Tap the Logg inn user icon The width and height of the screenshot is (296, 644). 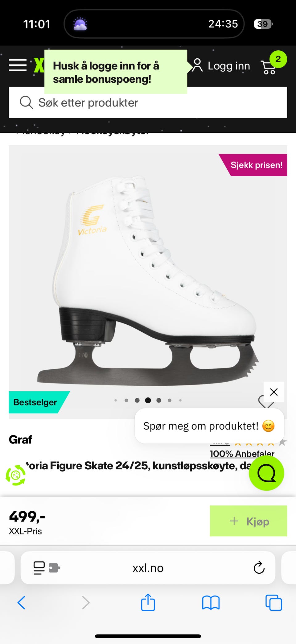click(197, 65)
